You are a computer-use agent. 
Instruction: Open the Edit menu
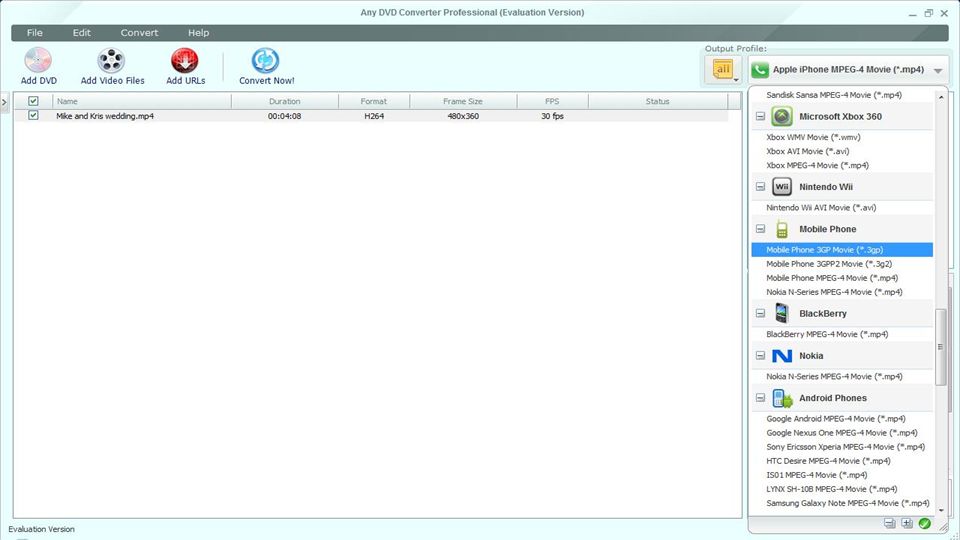pyautogui.click(x=81, y=33)
